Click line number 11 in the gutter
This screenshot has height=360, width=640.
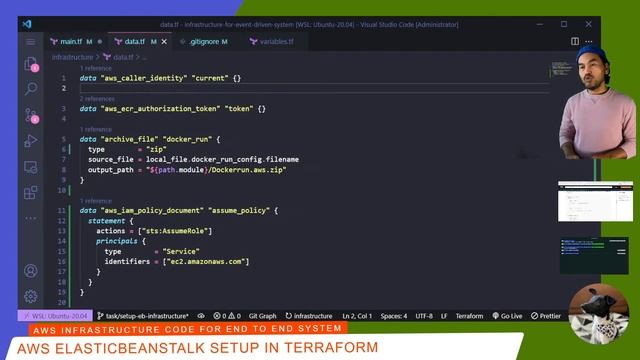(x=62, y=211)
